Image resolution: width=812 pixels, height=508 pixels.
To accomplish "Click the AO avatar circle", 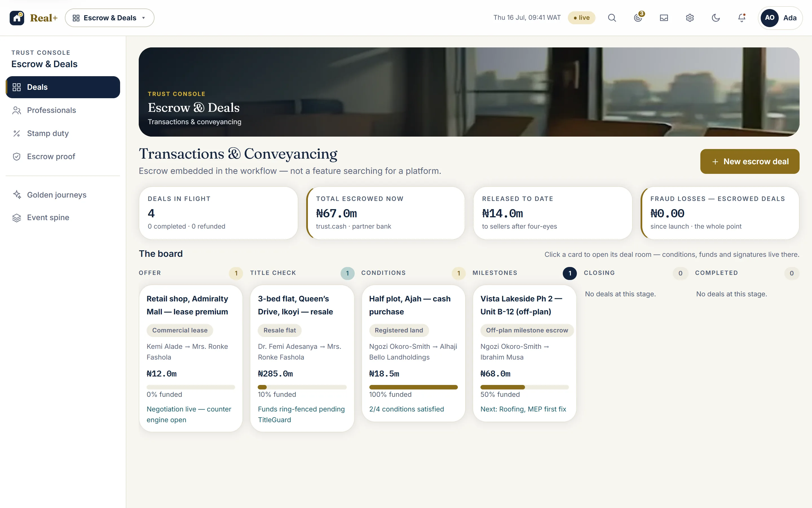I will (770, 18).
